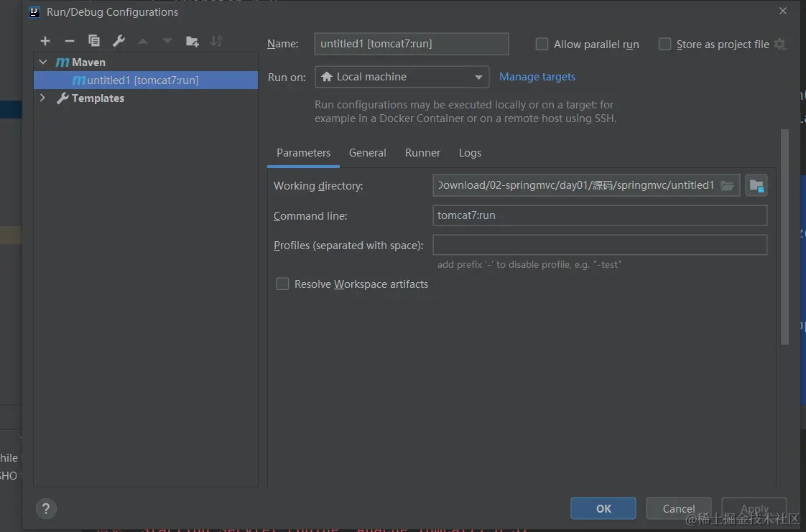Image resolution: width=806 pixels, height=532 pixels.
Task: Switch to the Parameters tab
Action: pyautogui.click(x=303, y=153)
